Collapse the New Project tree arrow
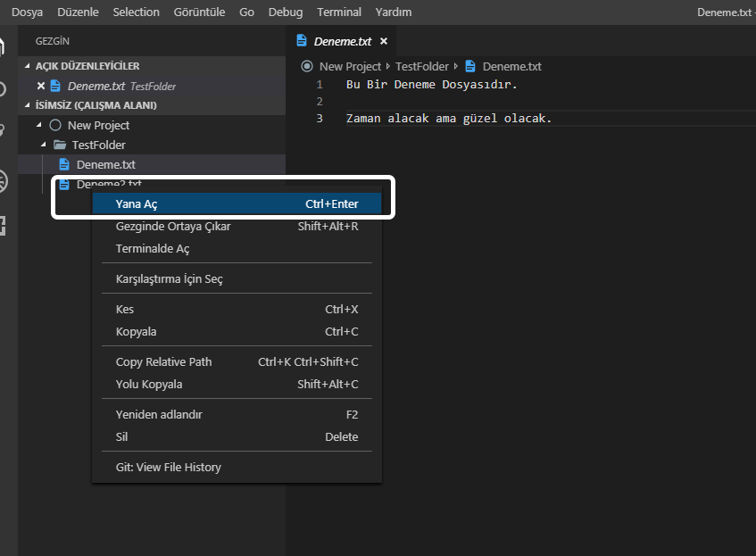Viewport: 756px width, 556px height. tap(39, 125)
